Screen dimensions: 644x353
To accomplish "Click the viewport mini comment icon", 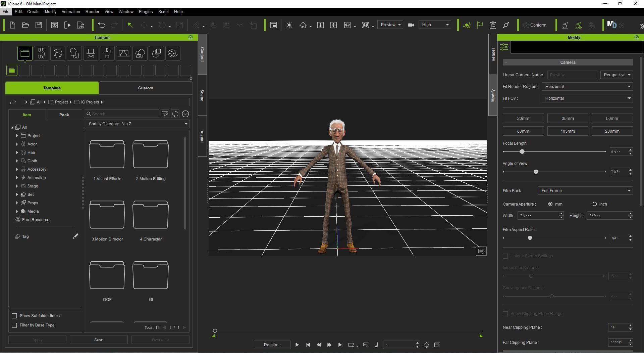I will coord(481,251).
